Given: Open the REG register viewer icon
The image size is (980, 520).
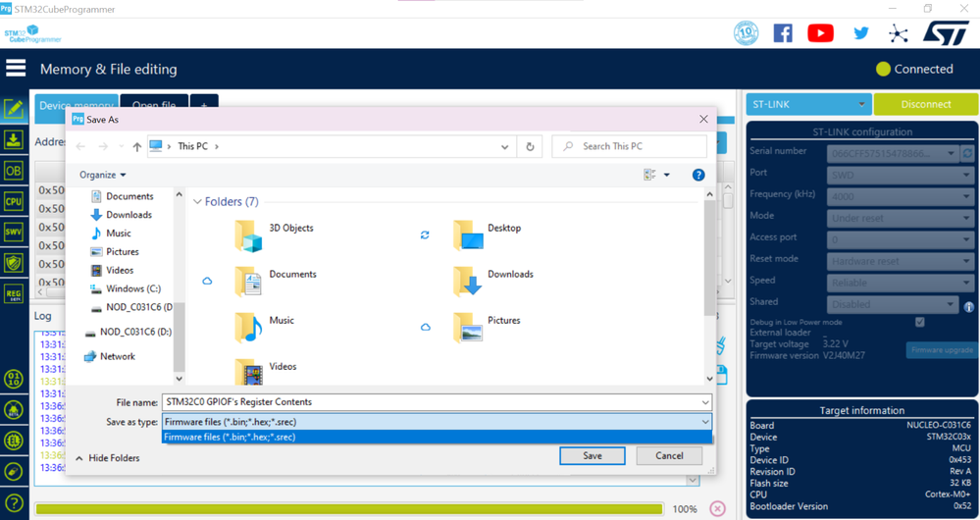Looking at the screenshot, I should pos(14,293).
